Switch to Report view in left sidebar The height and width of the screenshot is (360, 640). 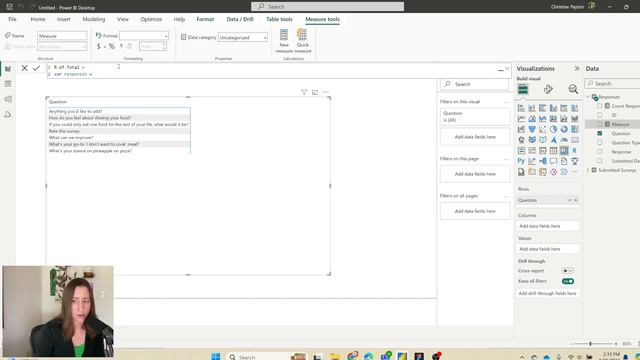click(8, 69)
